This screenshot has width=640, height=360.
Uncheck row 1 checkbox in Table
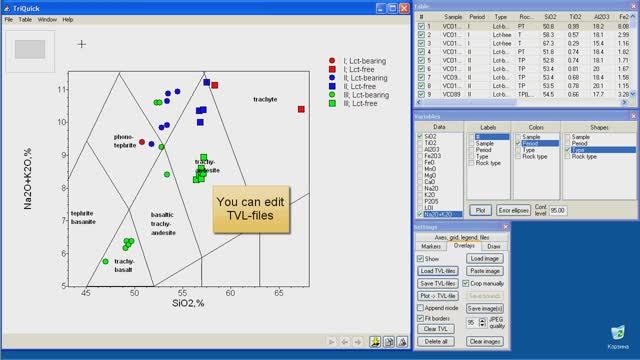click(421, 26)
